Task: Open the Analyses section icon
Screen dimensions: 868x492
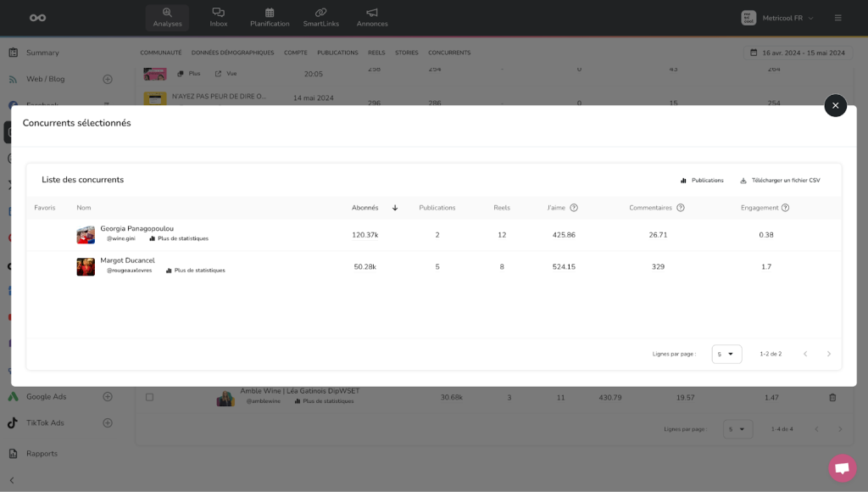Action: (x=167, y=13)
